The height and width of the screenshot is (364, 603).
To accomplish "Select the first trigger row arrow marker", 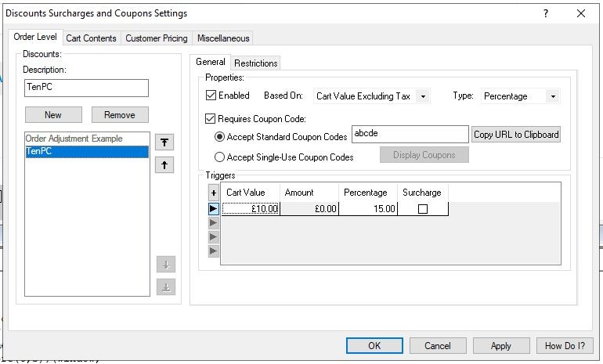I will click(x=213, y=209).
